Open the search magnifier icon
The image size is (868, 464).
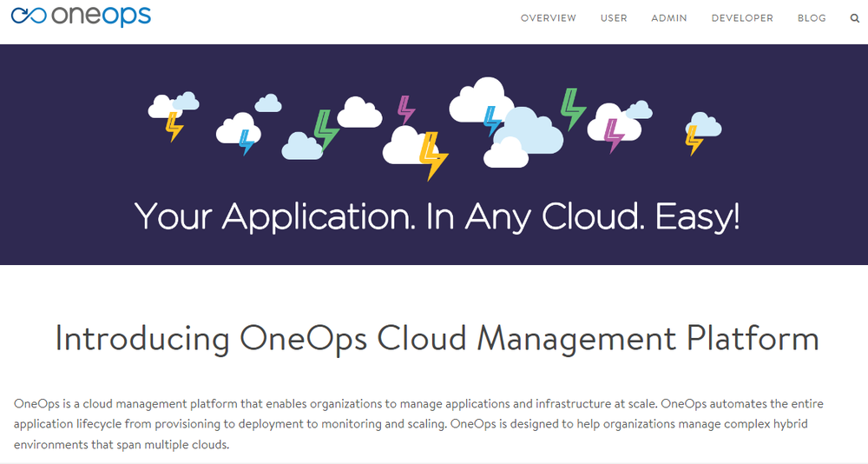tap(854, 18)
